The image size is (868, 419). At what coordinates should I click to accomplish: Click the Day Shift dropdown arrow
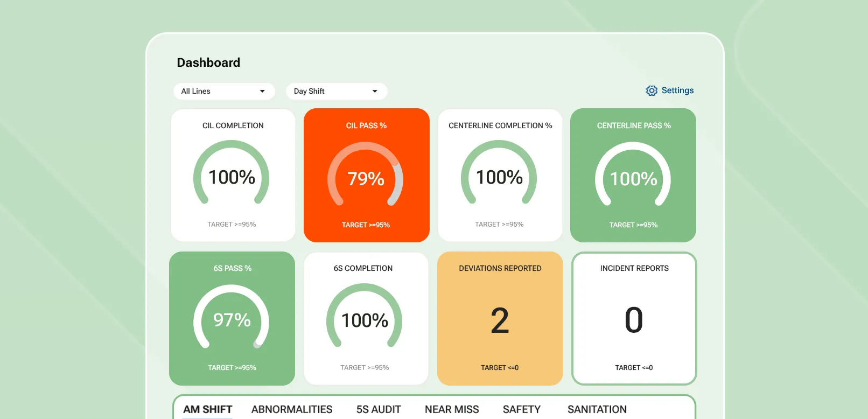click(x=375, y=91)
